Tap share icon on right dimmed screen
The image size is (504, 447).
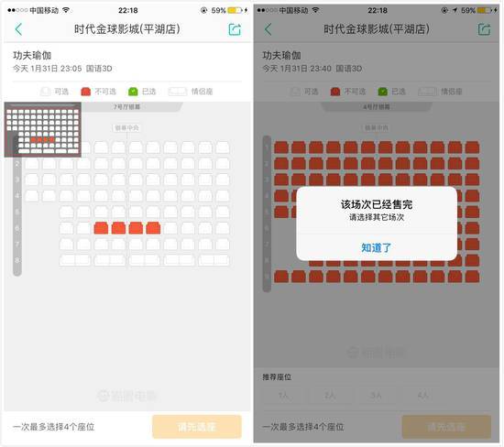(484, 29)
